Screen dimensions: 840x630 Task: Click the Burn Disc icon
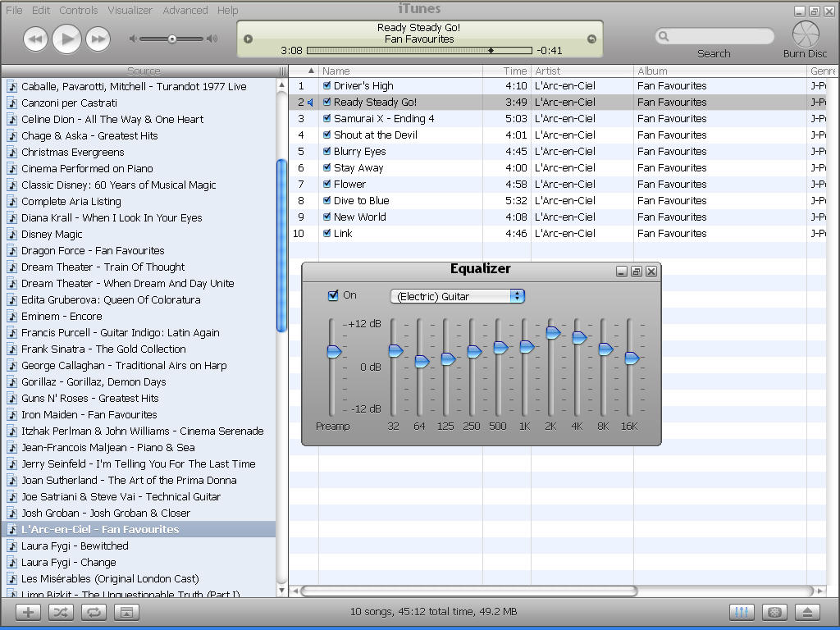(x=806, y=34)
